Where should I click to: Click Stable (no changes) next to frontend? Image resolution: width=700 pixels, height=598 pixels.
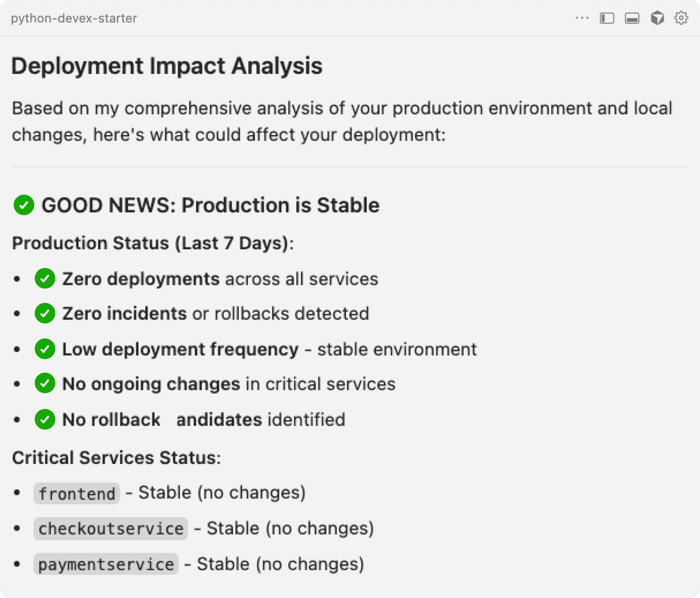coord(222,493)
